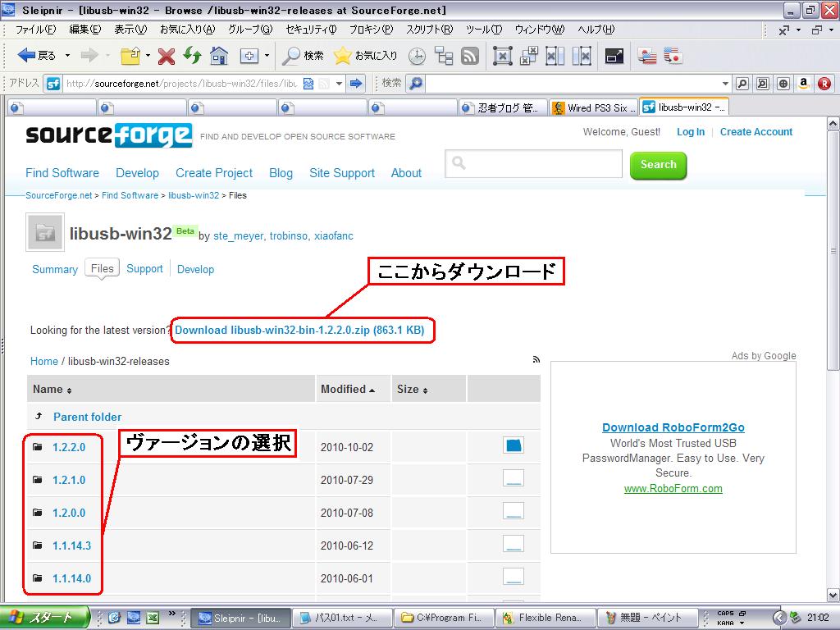
Task: Click the magnifier 検索 toolbar button
Action: (x=303, y=55)
